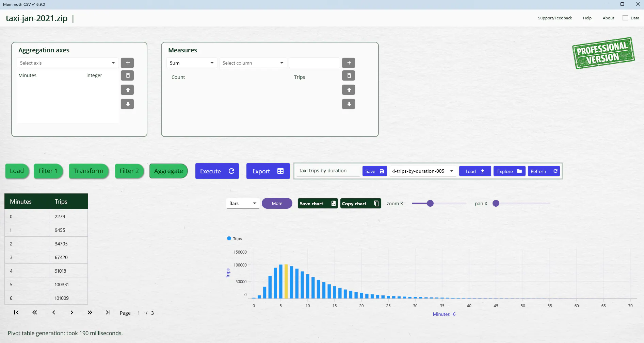This screenshot has width=644, height=343.
Task: Open the Select column dropdown
Action: point(253,63)
